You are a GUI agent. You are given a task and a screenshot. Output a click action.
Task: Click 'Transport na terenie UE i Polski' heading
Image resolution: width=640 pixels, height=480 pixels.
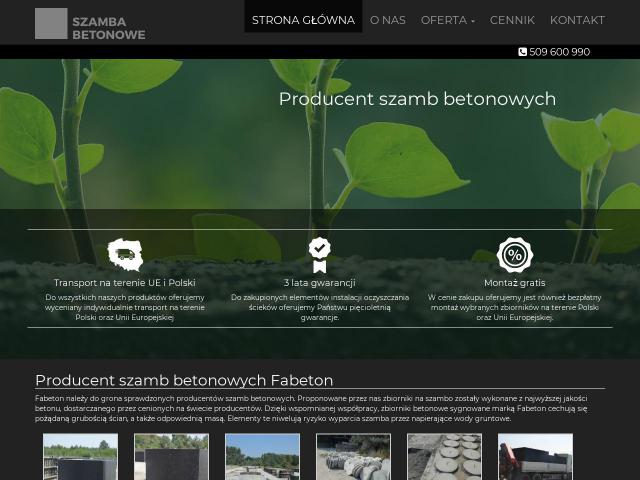124,282
